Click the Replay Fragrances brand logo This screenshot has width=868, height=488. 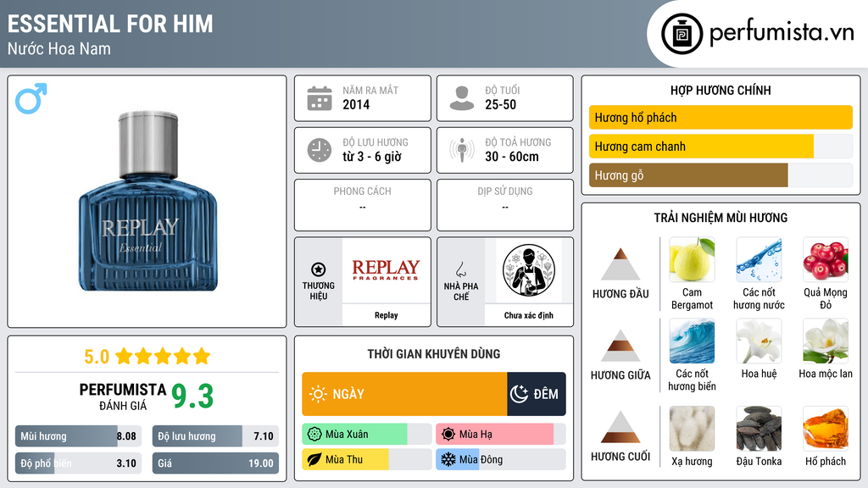(386, 270)
